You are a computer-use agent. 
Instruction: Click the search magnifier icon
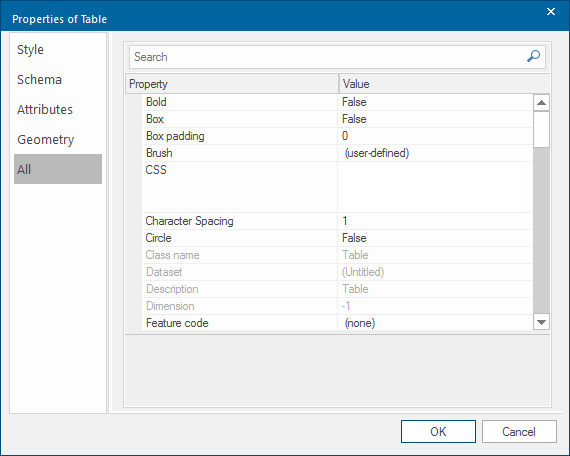[533, 56]
